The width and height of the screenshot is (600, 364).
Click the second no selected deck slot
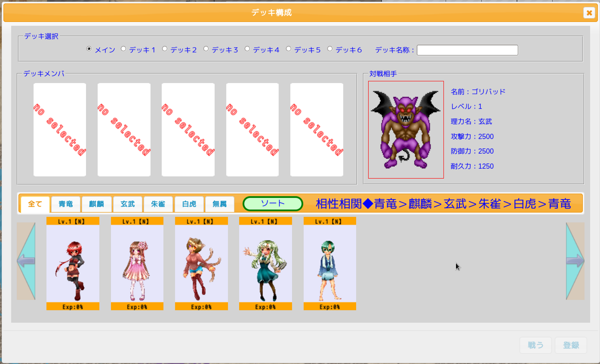[x=124, y=130]
